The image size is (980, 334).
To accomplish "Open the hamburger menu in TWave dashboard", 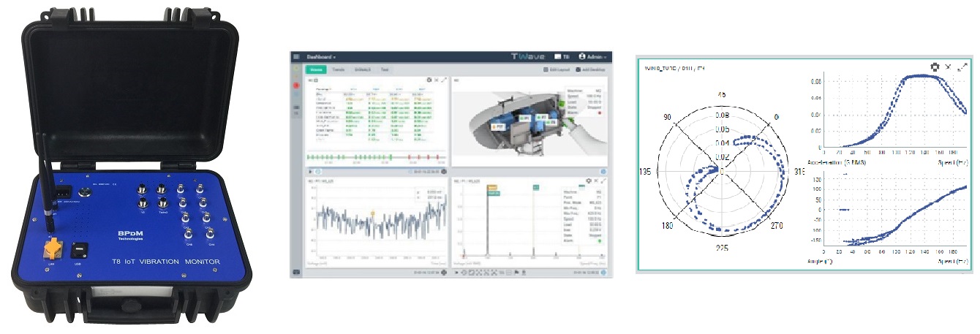I will click(x=296, y=56).
